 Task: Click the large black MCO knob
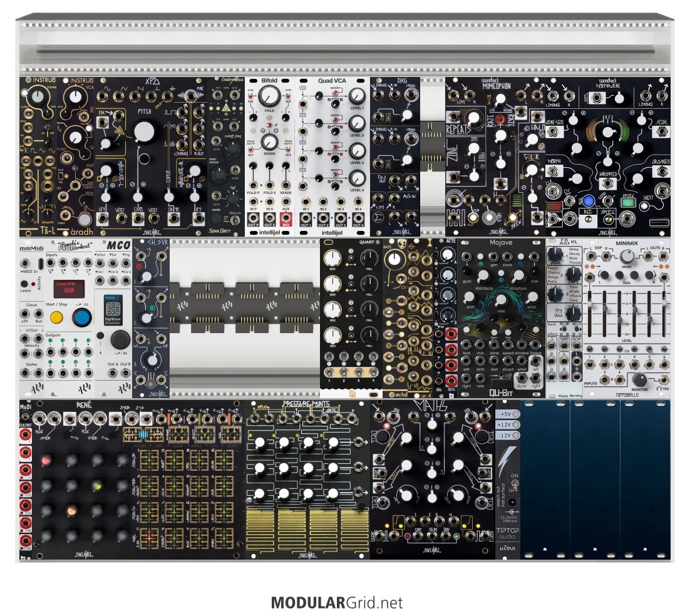click(x=120, y=340)
